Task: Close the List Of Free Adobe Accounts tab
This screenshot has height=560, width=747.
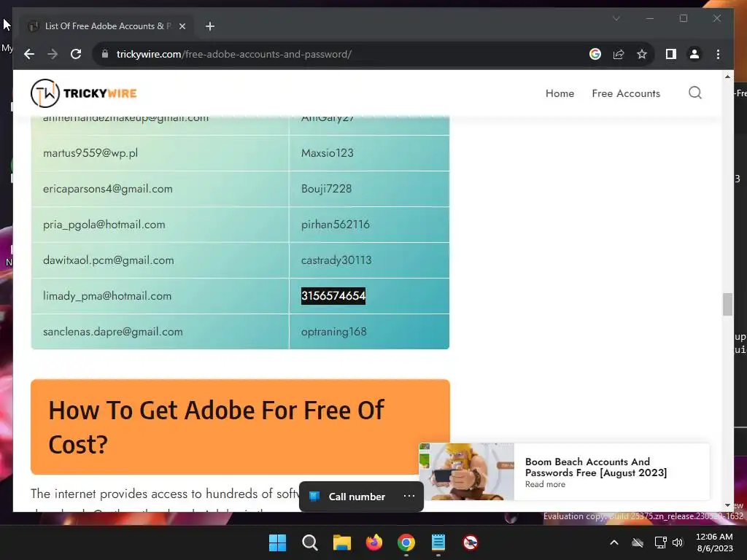Action: pos(182,26)
